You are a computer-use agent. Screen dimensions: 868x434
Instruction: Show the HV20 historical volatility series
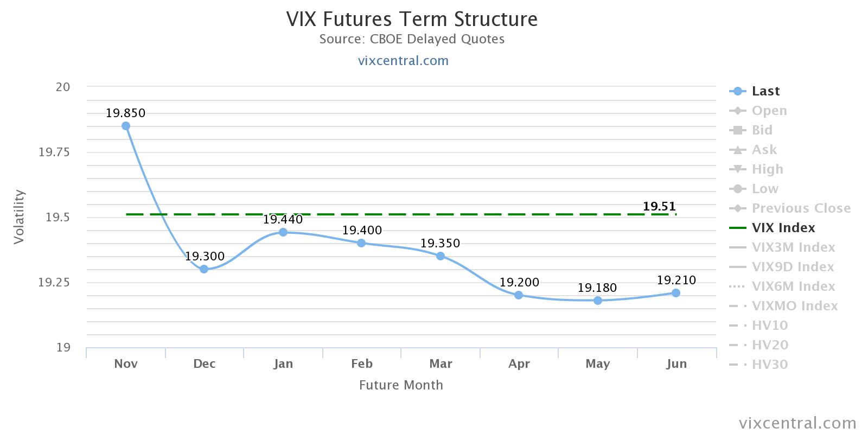point(769,345)
